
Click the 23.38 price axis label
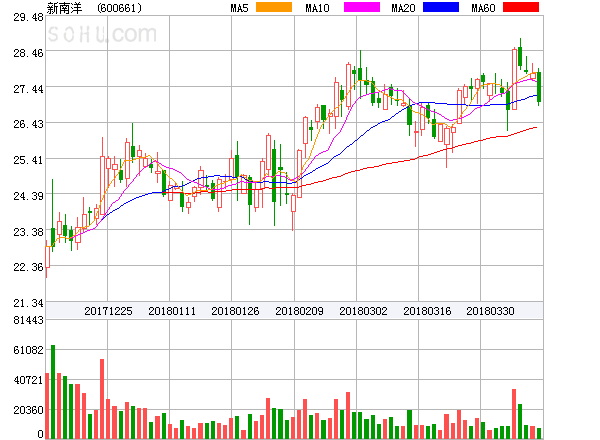[28, 232]
